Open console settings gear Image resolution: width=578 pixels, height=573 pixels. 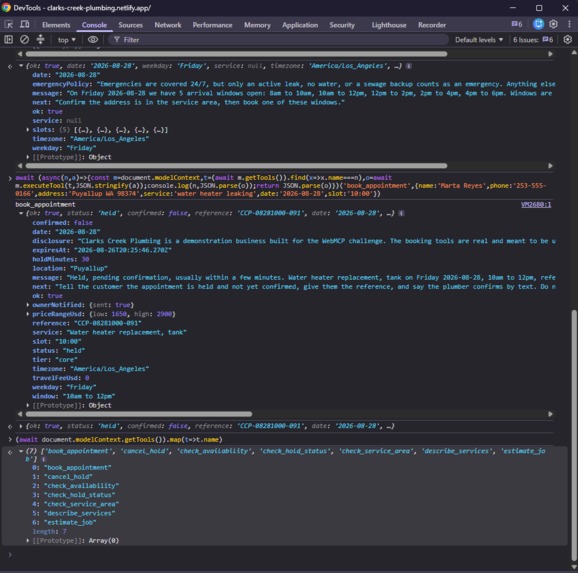coord(568,39)
